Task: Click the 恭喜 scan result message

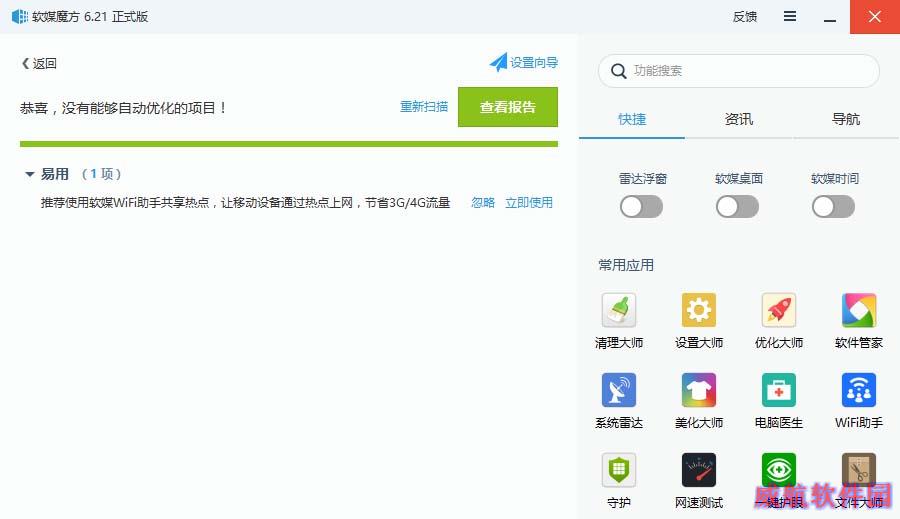Action: (x=123, y=108)
